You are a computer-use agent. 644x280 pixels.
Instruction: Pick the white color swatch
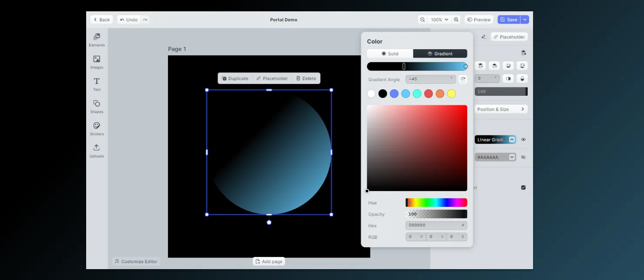click(x=371, y=94)
